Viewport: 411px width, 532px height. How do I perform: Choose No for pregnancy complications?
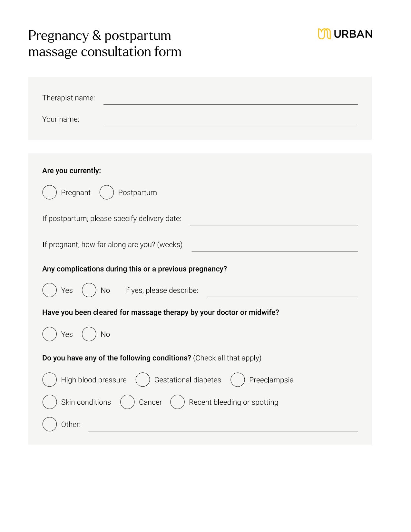[89, 290]
